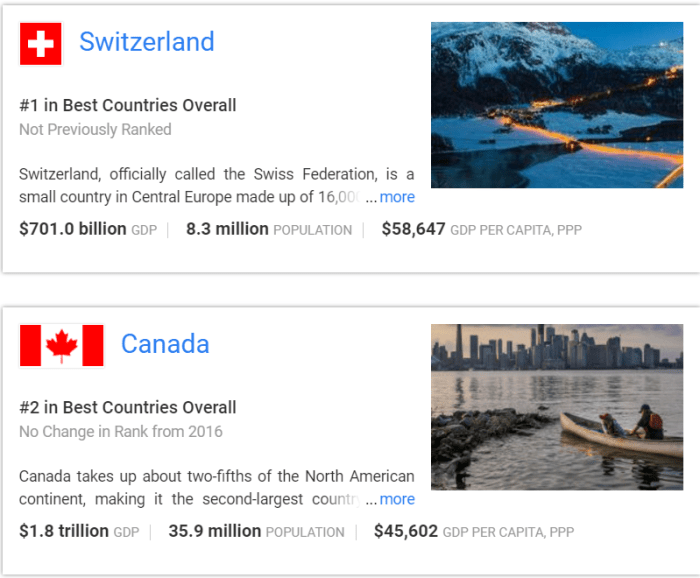Click the Switzerland description paragraph text

pos(200,185)
